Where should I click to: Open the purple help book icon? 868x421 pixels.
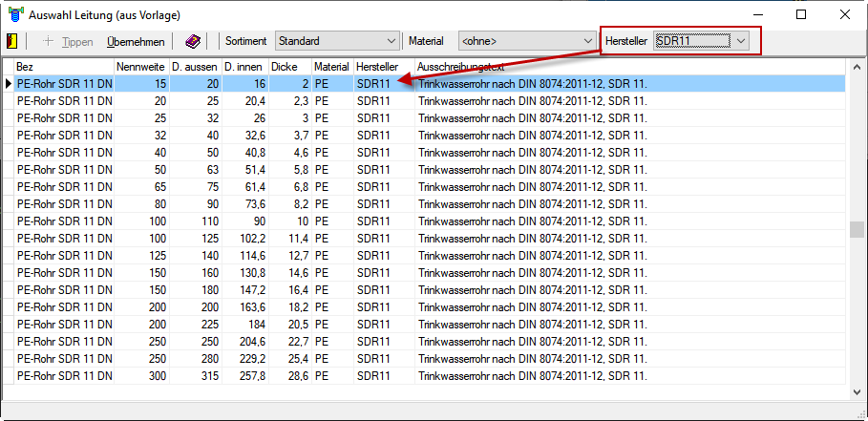(193, 41)
